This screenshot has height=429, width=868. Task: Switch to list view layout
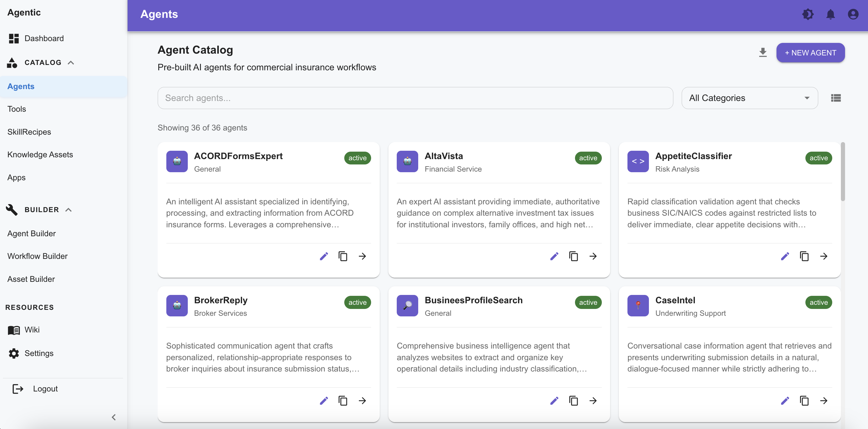click(x=836, y=98)
